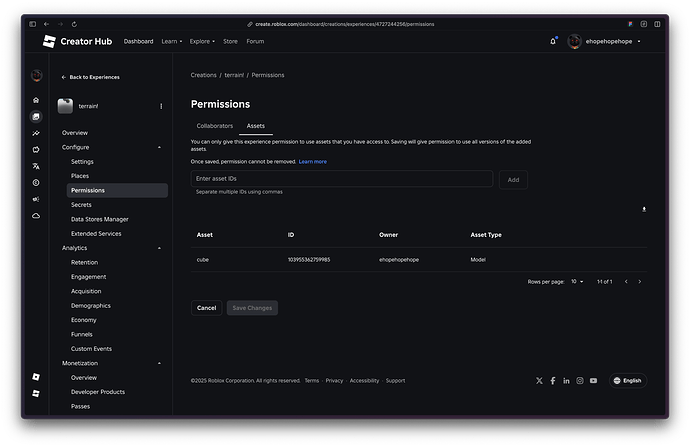Click the user avatar in the left rail

[37, 76]
